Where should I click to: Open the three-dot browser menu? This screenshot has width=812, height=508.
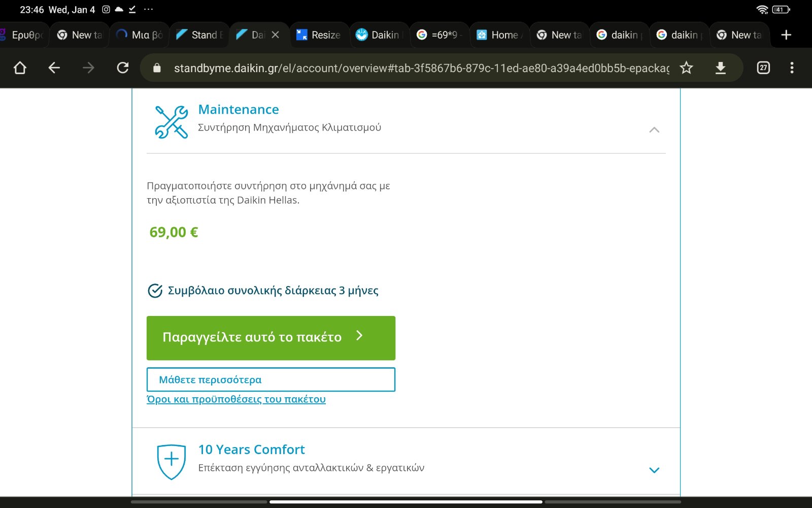pos(792,68)
